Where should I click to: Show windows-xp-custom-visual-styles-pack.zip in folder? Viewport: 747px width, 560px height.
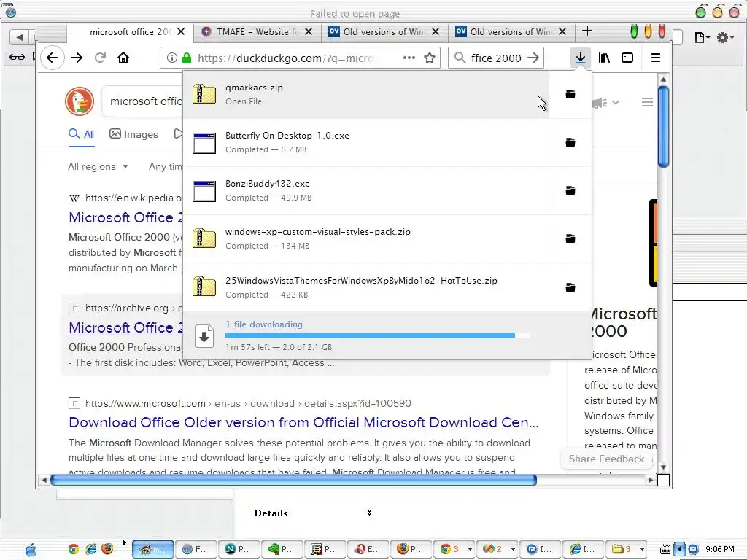[570, 238]
